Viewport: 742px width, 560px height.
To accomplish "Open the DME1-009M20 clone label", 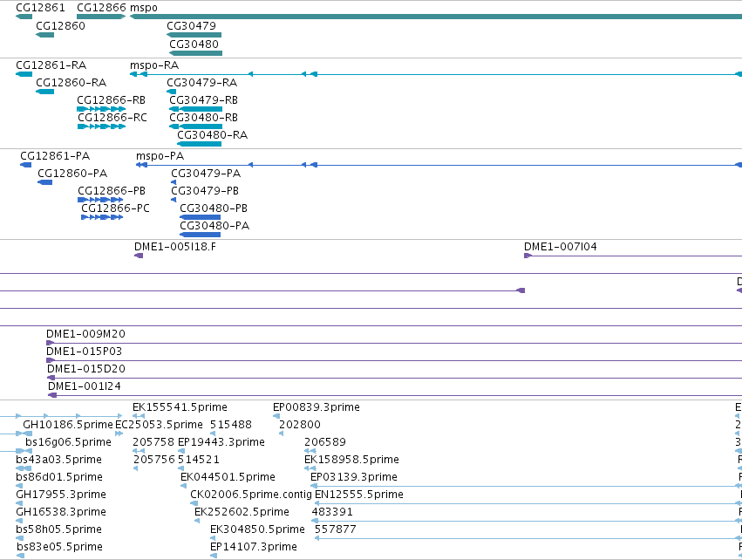I will tap(85, 334).
